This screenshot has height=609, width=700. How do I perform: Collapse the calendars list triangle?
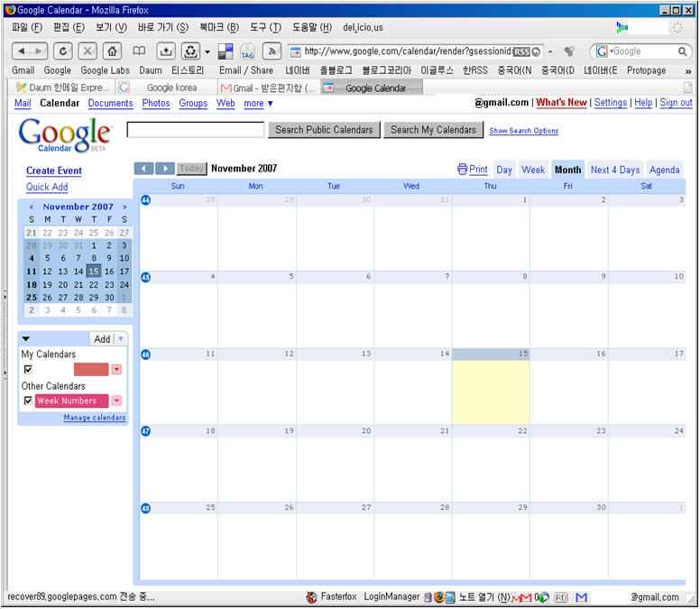(x=26, y=339)
